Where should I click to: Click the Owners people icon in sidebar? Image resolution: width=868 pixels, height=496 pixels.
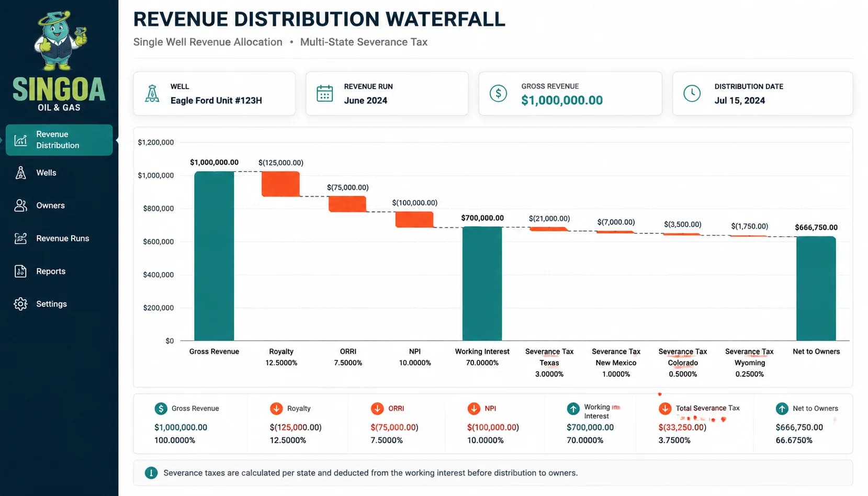click(x=20, y=206)
